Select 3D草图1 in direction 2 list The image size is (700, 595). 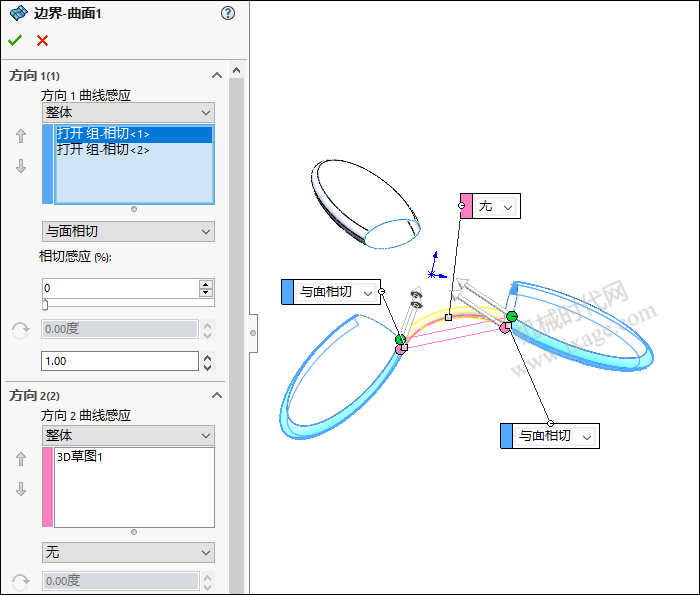(x=133, y=457)
